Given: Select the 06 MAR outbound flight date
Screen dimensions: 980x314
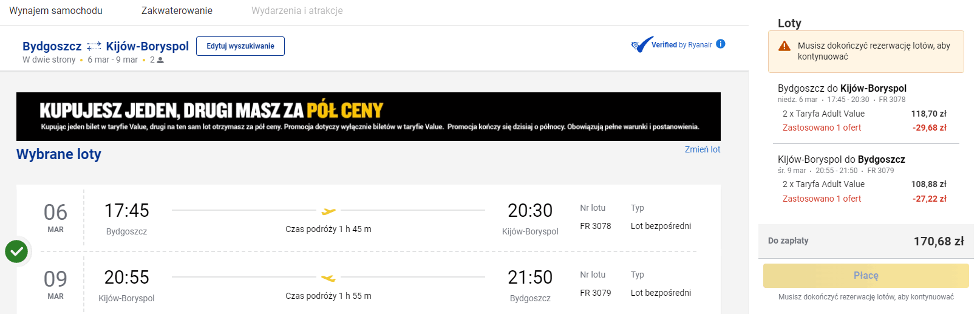Looking at the screenshot, I should pos(55,217).
